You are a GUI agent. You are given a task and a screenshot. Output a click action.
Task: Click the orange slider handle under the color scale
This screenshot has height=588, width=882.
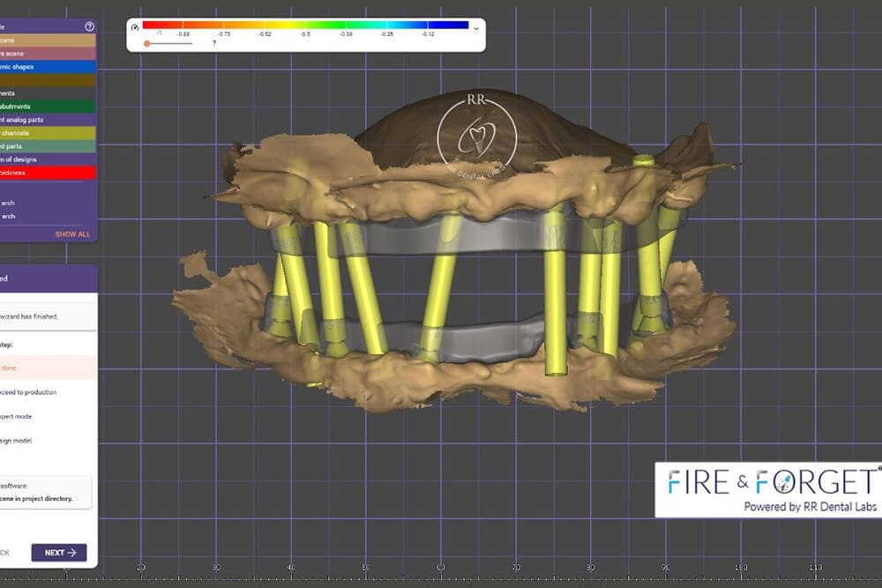[x=146, y=43]
